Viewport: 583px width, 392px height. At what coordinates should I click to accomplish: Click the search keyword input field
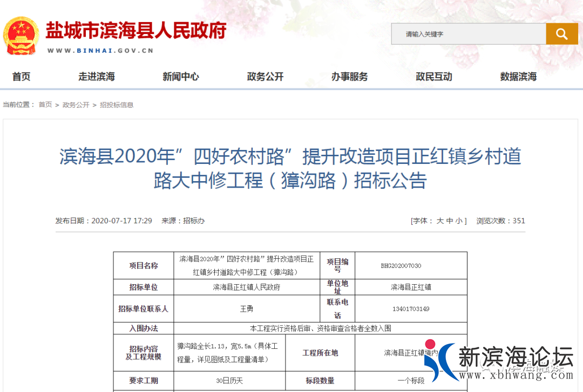pos(469,33)
